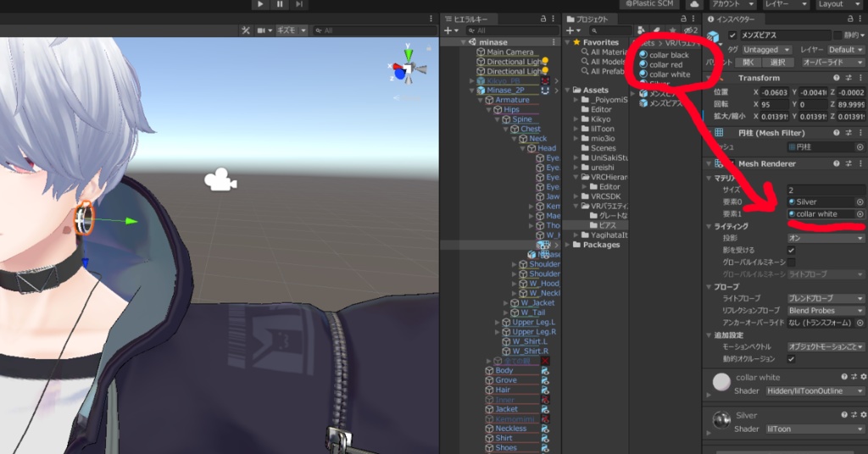Toggle hidden packages count icon in Project

point(690,30)
